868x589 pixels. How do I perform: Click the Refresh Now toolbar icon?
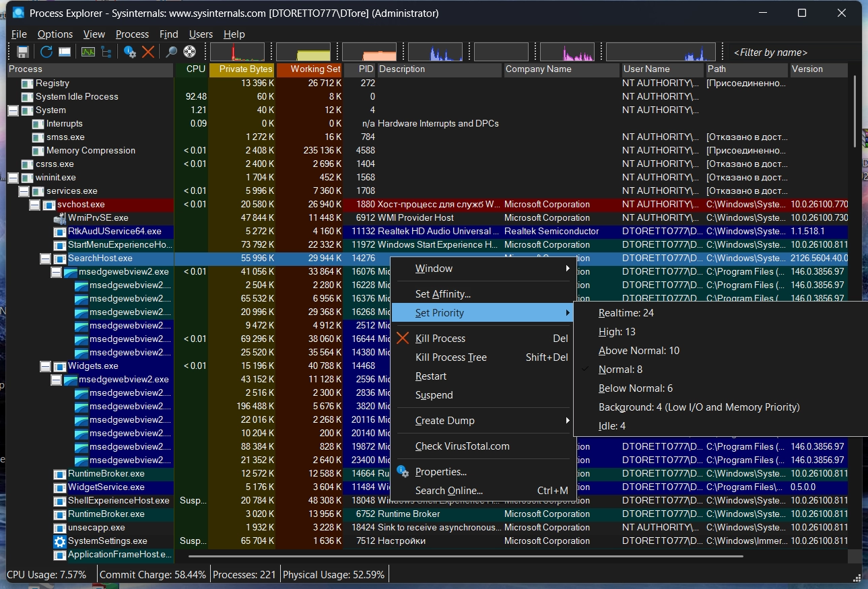[x=46, y=52]
